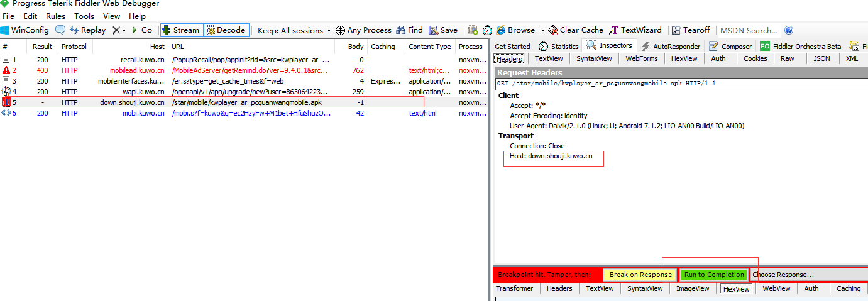Select session 5 down.shouji.kuwo.cn row
Image resolution: width=868 pixels, height=301 pixels.
[244, 102]
